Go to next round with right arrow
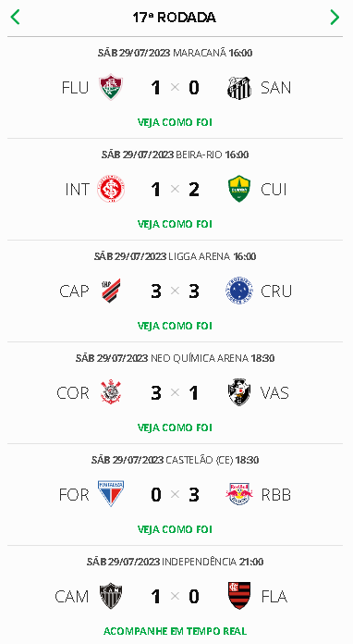 click(335, 18)
